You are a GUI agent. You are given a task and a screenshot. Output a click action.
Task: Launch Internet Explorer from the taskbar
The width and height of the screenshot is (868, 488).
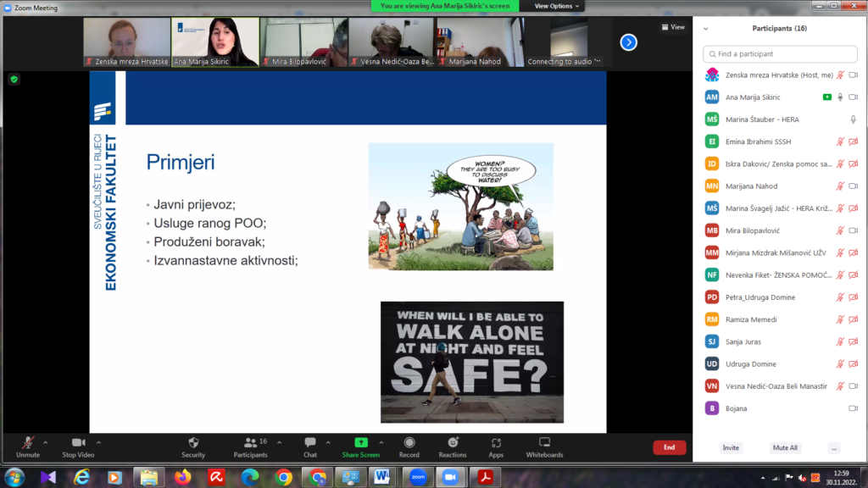pos(82,477)
